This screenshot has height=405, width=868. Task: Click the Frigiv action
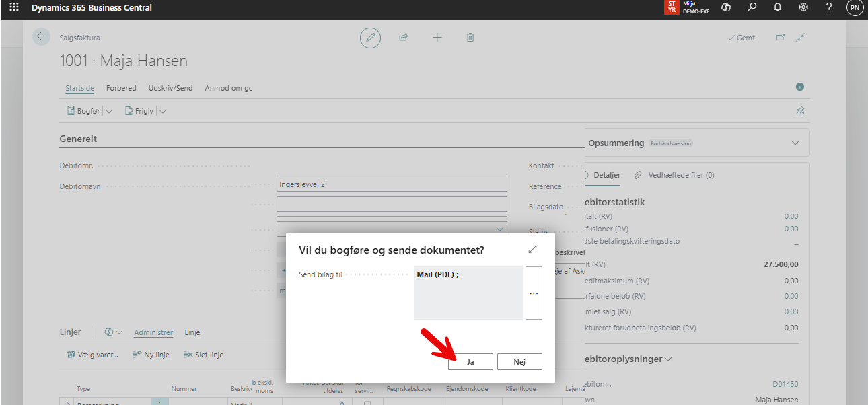click(139, 111)
